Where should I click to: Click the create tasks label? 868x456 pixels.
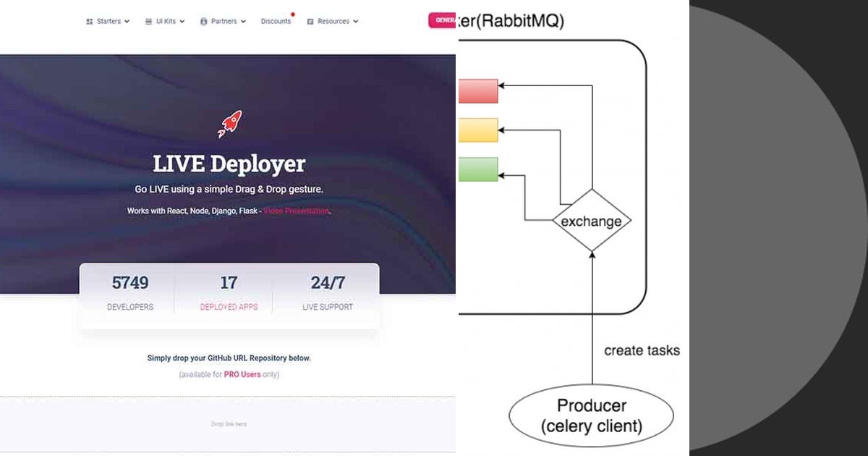[x=642, y=350]
